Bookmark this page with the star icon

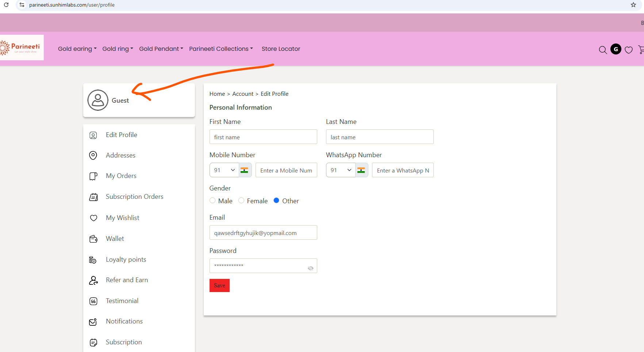[x=633, y=5]
